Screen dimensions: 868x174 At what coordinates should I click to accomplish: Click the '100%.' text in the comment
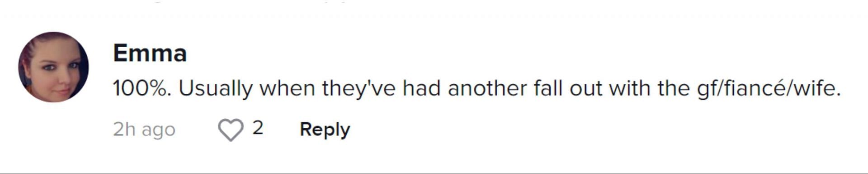pyautogui.click(x=142, y=88)
